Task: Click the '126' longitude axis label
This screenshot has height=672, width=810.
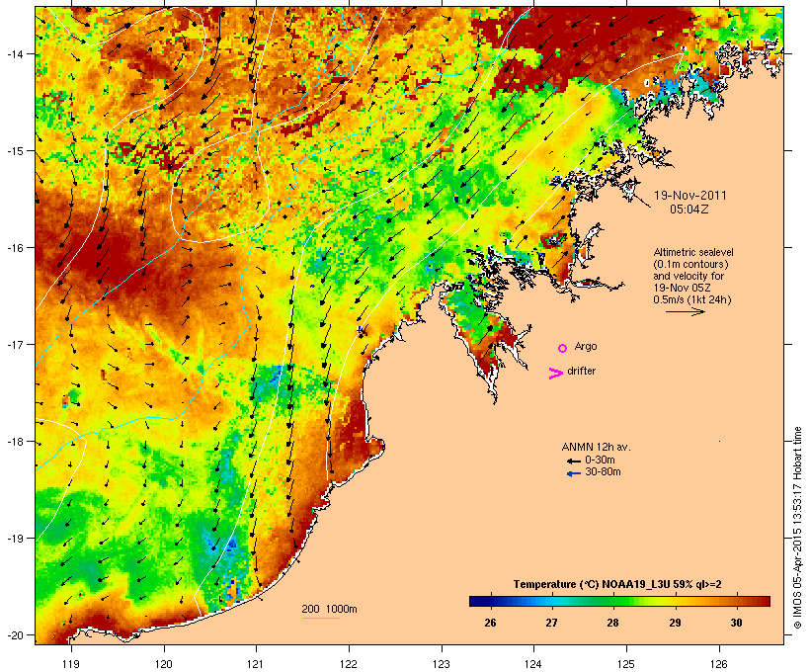Action: point(718,664)
